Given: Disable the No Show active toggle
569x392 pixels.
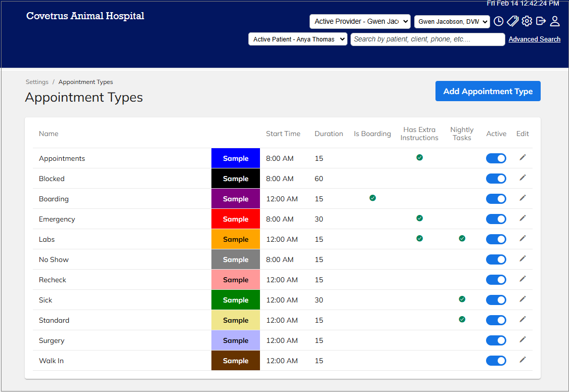Looking at the screenshot, I should (x=496, y=259).
